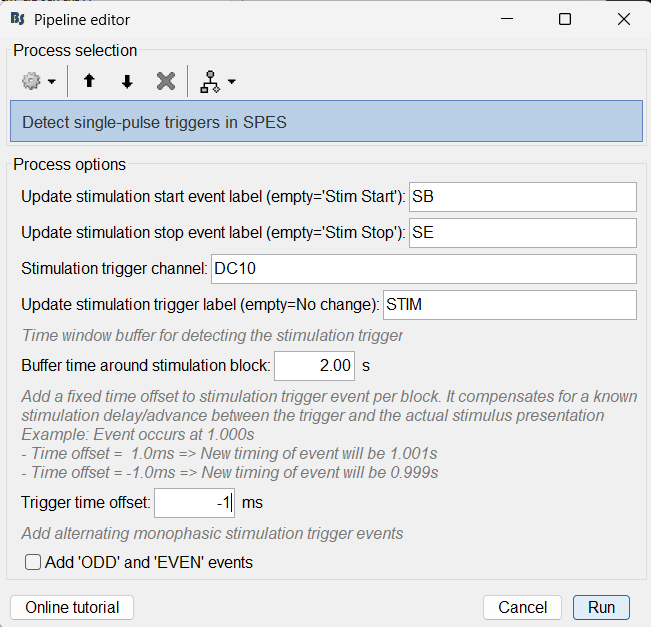Enable Add 'ODD' and 'EVEN' events checkbox

point(33,562)
